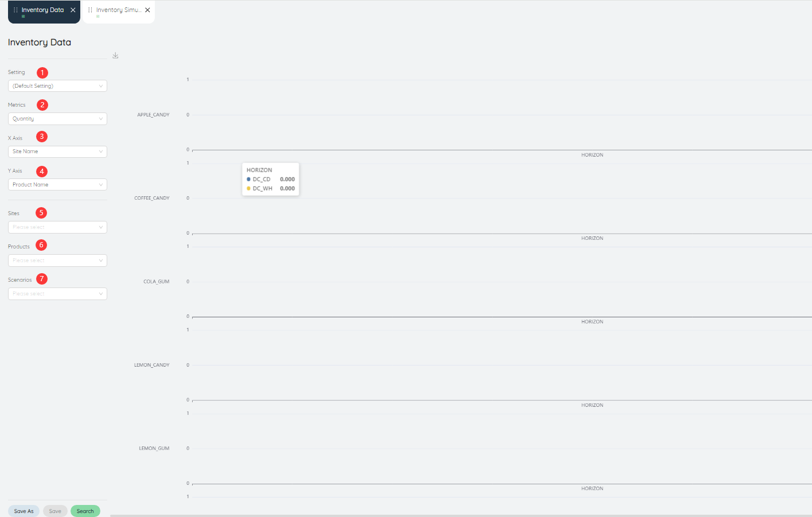Open the X Axis dropdown showing Site Name
Image resolution: width=812 pixels, height=517 pixels.
point(57,151)
